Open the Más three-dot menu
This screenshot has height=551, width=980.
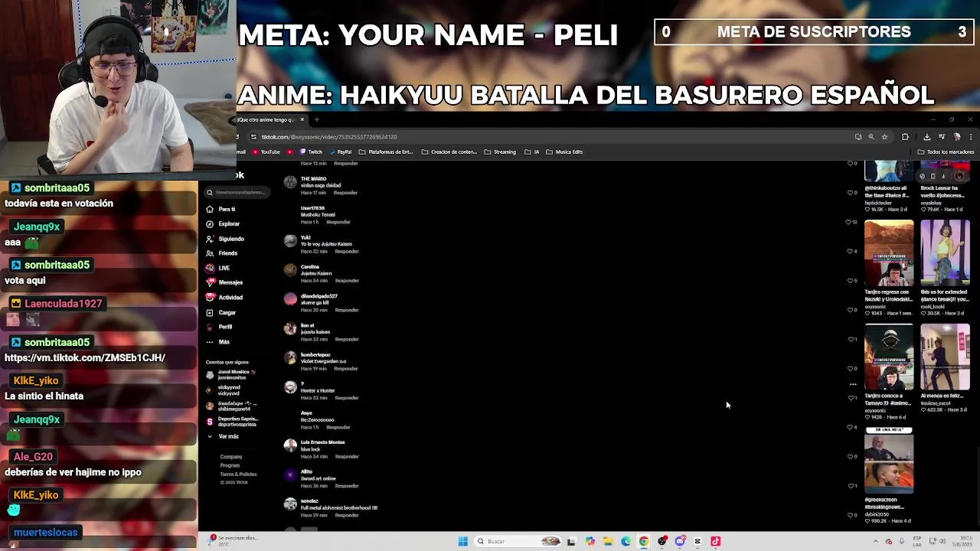(x=217, y=342)
